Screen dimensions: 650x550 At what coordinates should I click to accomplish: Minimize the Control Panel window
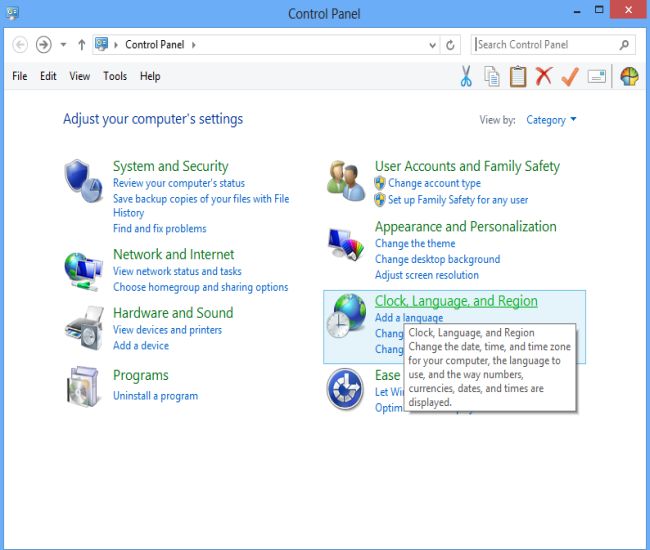pyautogui.click(x=577, y=11)
